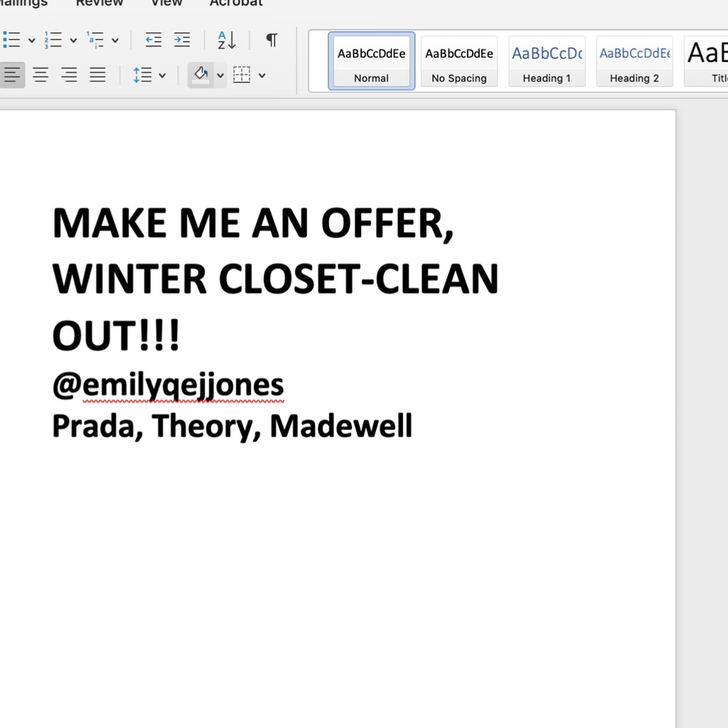Click the numbered list icon
The height and width of the screenshot is (728, 728).
[53, 40]
